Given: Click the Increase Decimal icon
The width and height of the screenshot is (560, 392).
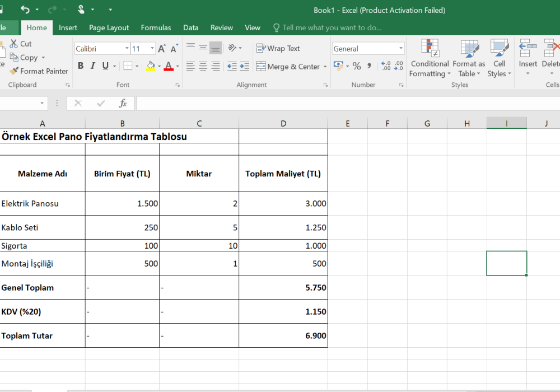Looking at the screenshot, I should 386,67.
